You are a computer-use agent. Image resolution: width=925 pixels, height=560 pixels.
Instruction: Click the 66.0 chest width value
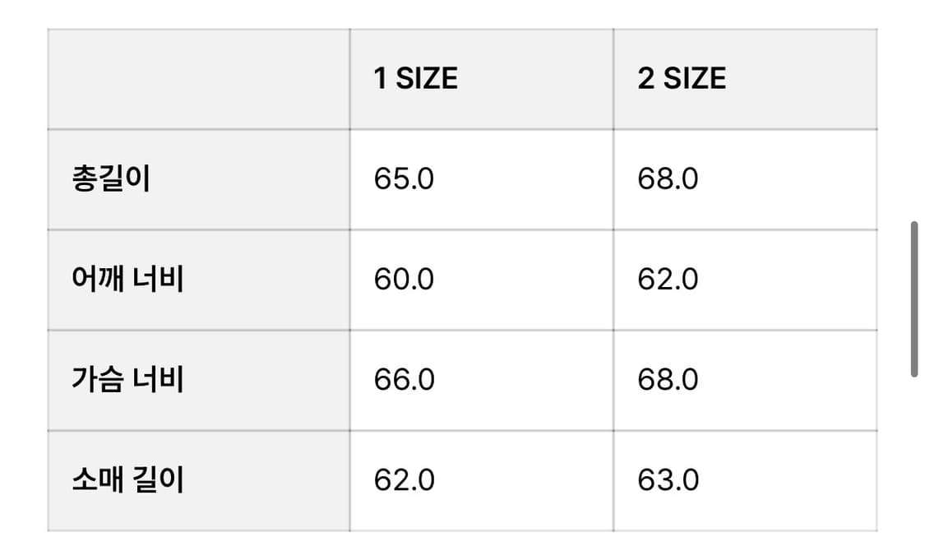404,380
